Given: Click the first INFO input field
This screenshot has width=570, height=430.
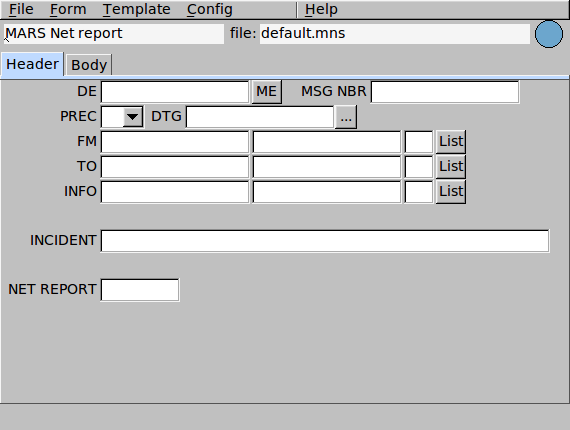Looking at the screenshot, I should [x=175, y=192].
